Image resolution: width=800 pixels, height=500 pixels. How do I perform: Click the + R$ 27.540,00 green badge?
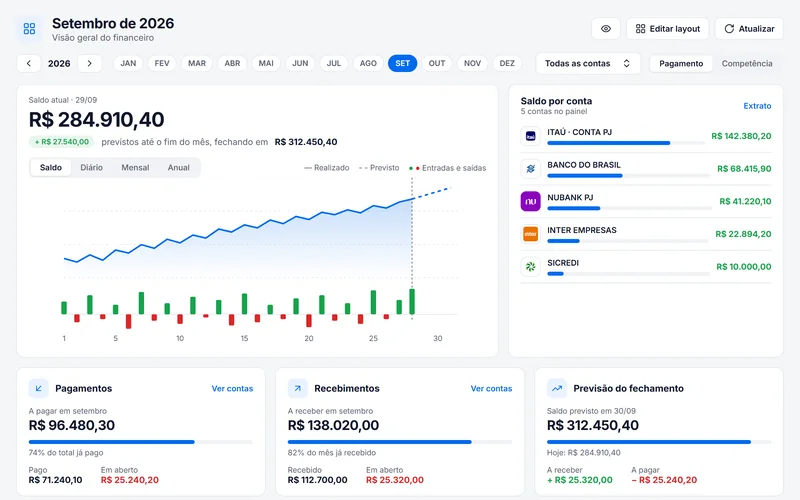[x=62, y=142]
